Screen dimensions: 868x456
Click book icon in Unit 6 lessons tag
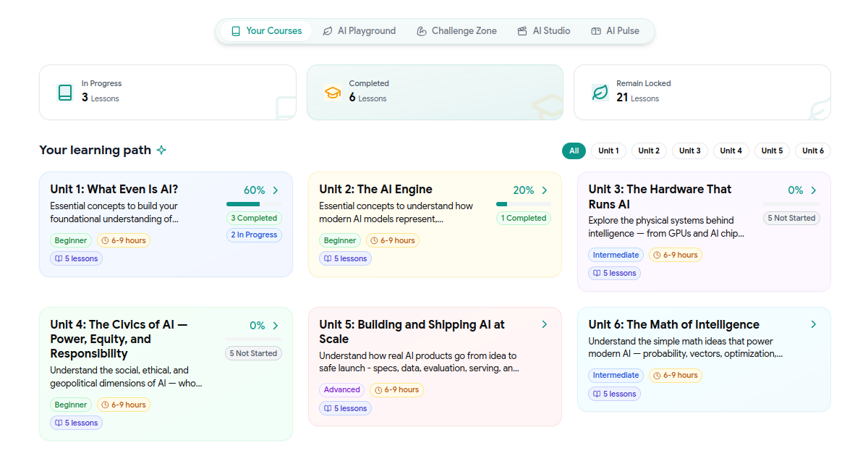point(597,394)
